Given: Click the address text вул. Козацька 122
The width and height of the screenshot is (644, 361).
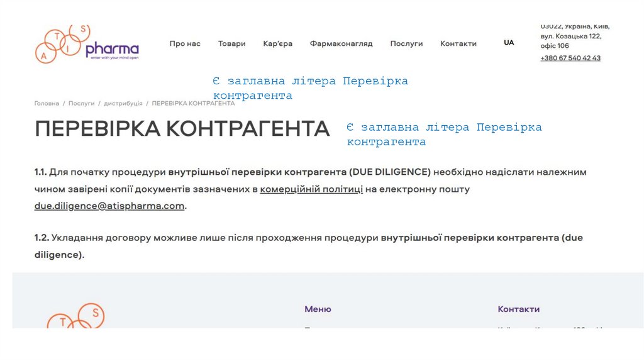Looking at the screenshot, I should 571,36.
